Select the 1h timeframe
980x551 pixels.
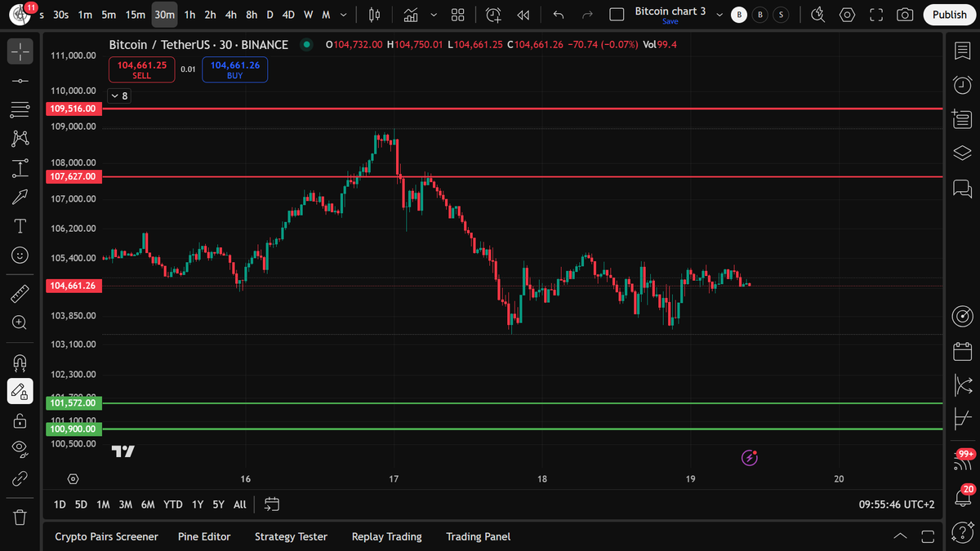point(189,15)
